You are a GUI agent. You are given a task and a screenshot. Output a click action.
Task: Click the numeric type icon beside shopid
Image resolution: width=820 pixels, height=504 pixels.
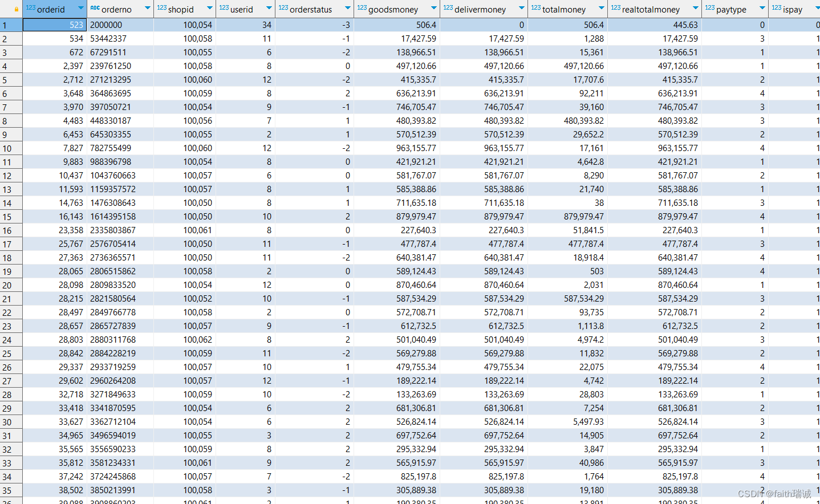coord(162,8)
